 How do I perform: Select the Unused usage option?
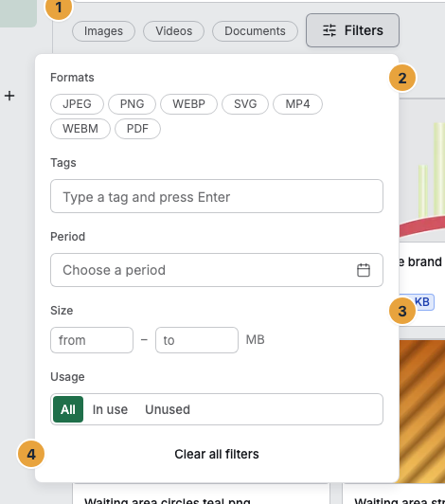click(168, 409)
